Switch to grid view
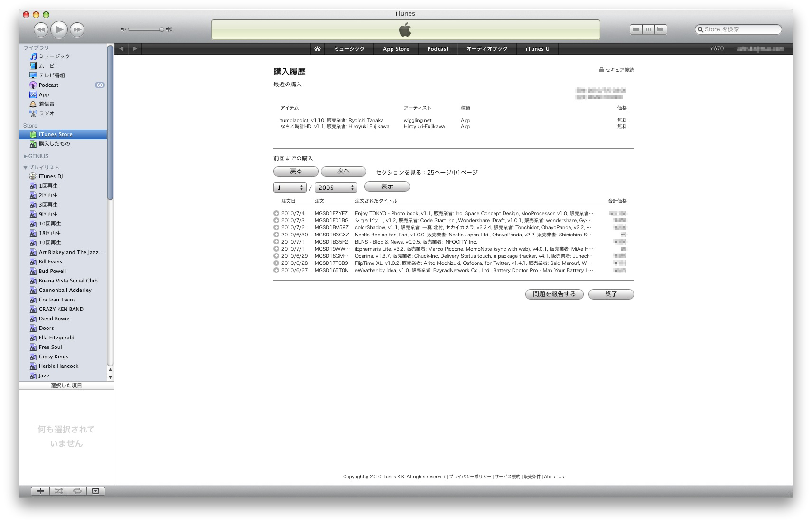Viewport: 812px width, 526px height. coord(648,29)
